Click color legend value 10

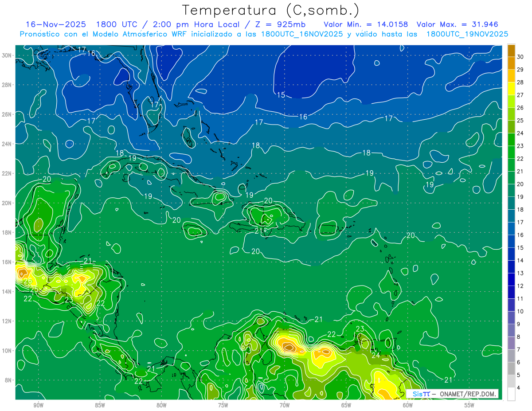pyautogui.click(x=520, y=311)
